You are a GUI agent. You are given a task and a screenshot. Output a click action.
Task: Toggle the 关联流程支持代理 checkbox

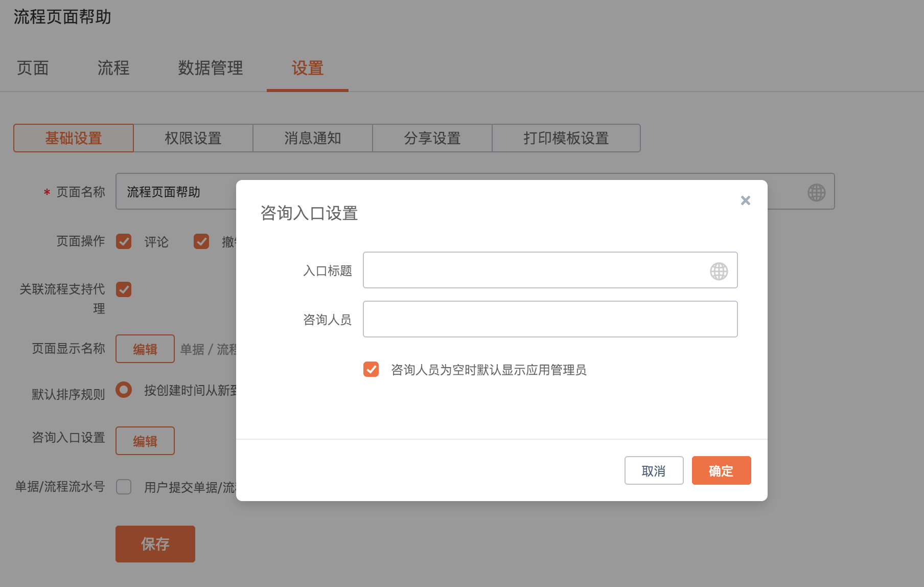pos(124,289)
